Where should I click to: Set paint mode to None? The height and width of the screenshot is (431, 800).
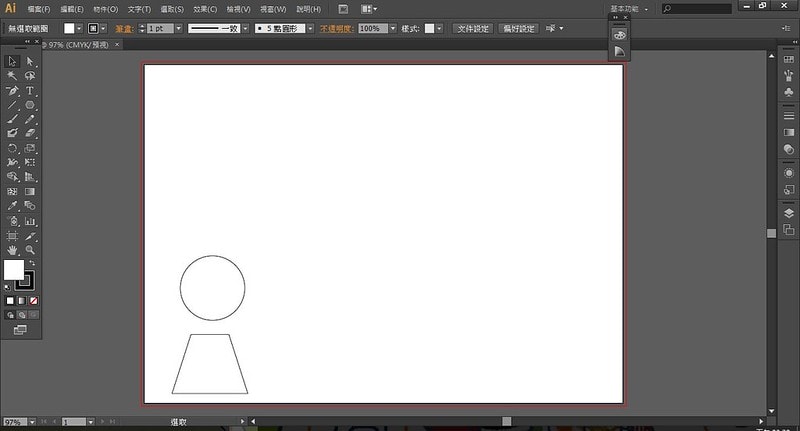tap(34, 300)
